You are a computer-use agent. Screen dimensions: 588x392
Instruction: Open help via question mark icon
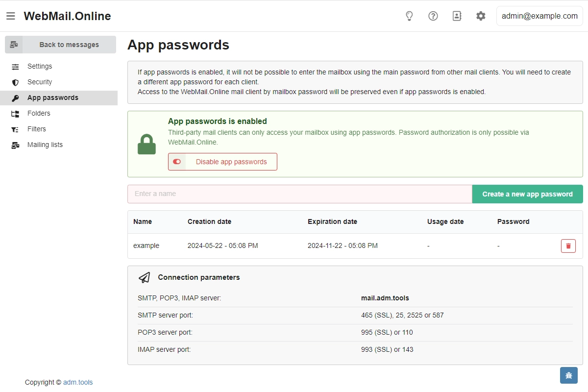tap(433, 16)
